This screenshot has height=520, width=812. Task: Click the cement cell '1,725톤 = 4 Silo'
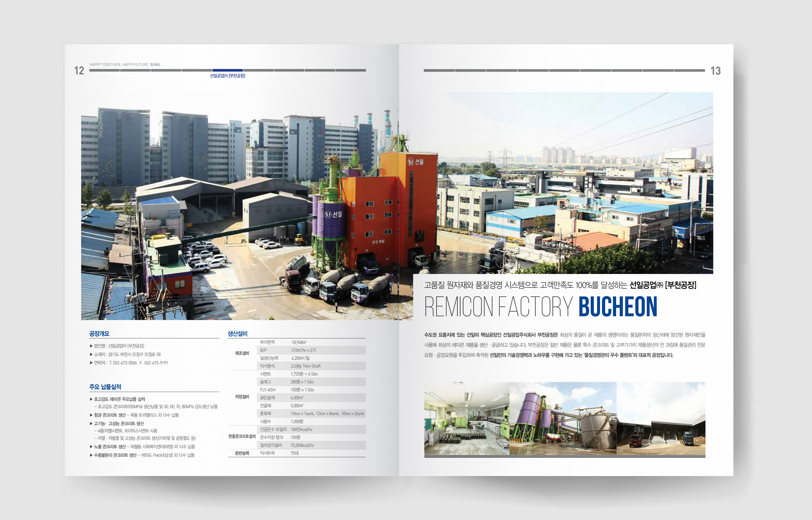click(304, 374)
